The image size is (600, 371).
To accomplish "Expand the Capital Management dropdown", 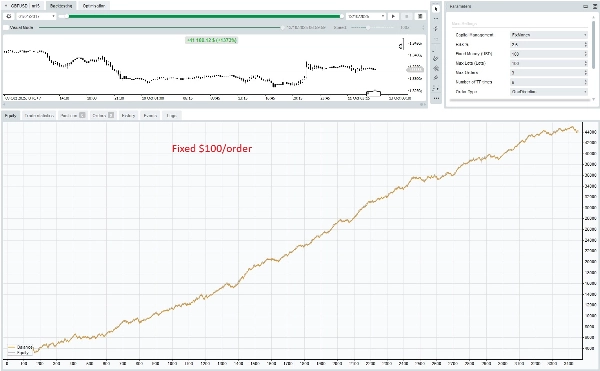I will [x=548, y=35].
